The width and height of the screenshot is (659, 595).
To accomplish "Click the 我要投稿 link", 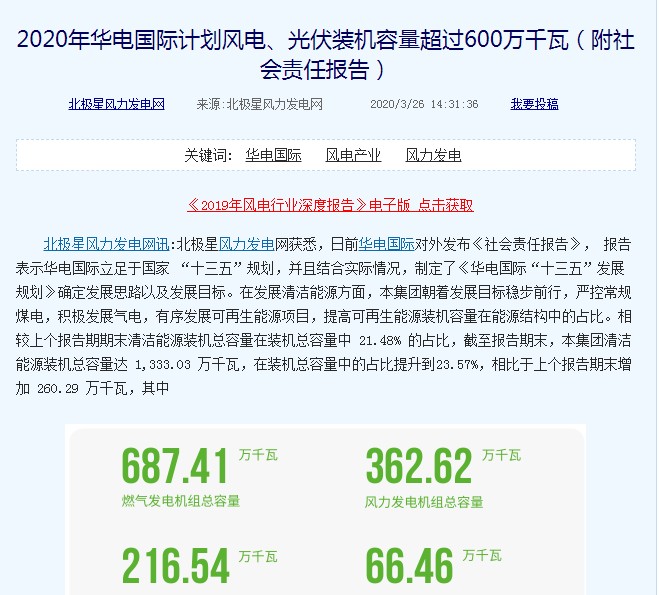I will pos(534,104).
